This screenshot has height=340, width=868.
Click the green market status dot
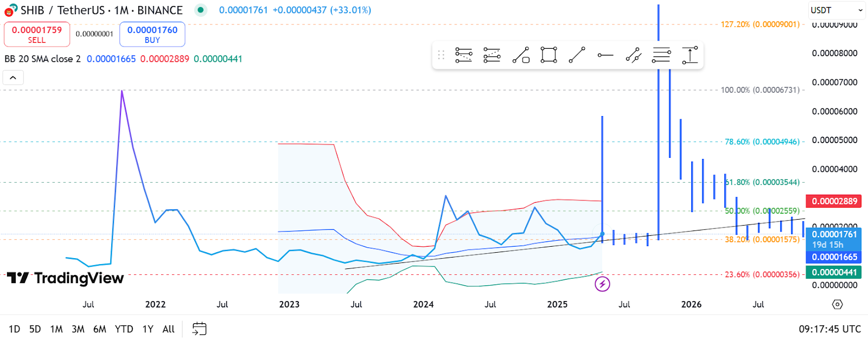coord(201,10)
